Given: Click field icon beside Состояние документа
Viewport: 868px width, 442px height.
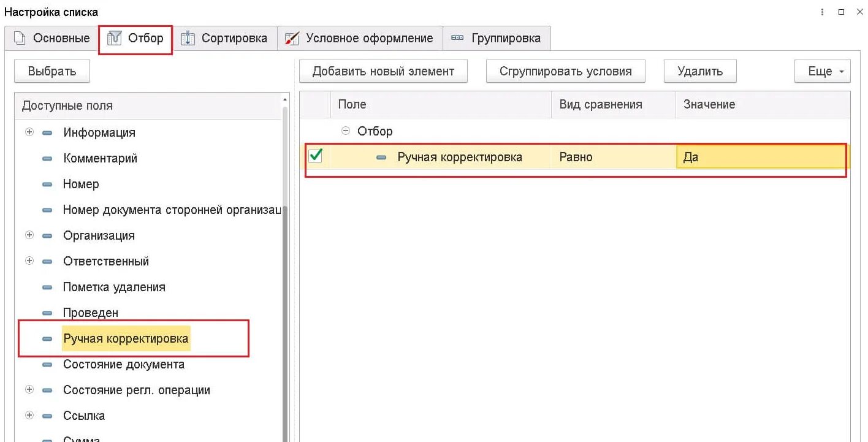Looking at the screenshot, I should point(47,365).
